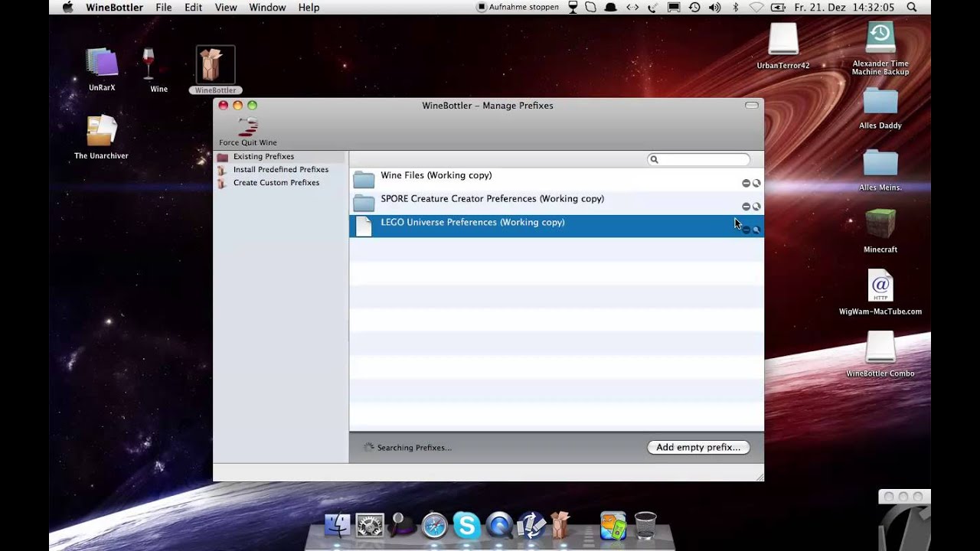Image resolution: width=980 pixels, height=551 pixels.
Task: Reveal the LEGO Universe prefix via magnifier icon
Action: (756, 230)
